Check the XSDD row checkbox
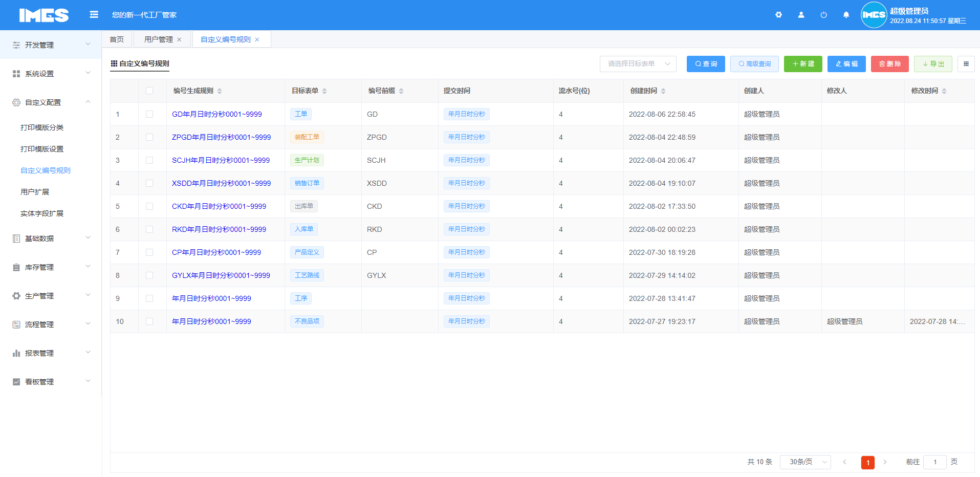Viewport: 980px width, 477px height. (x=149, y=183)
